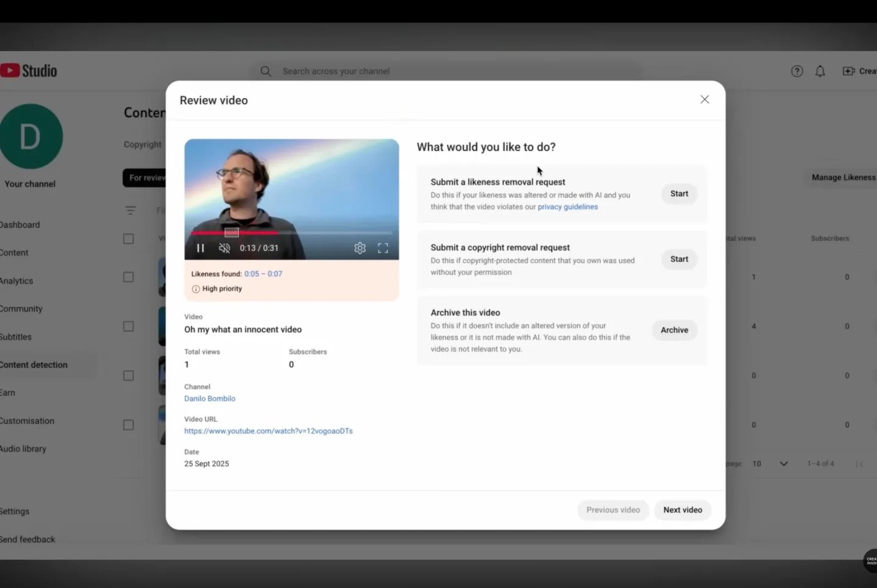The width and height of the screenshot is (877, 588).
Task: Click the search icon in the top bar
Action: click(x=266, y=71)
